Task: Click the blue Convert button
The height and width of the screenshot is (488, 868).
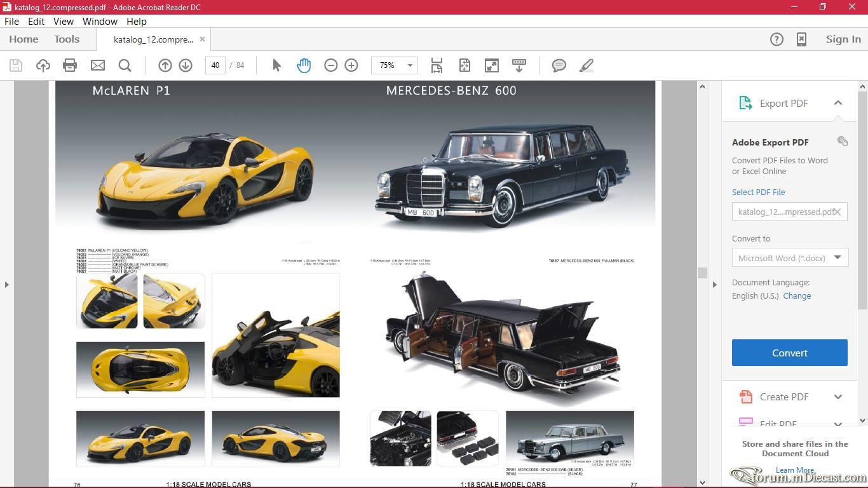Action: coord(789,353)
